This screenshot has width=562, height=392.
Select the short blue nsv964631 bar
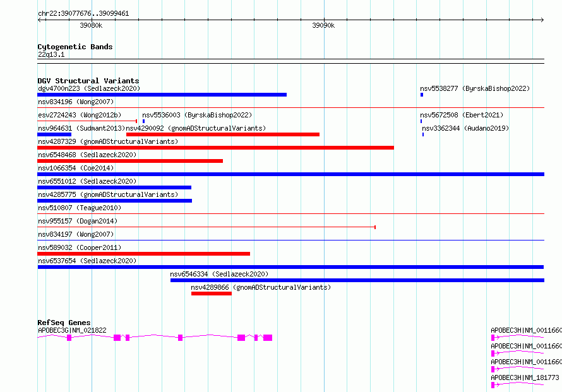[54, 134]
